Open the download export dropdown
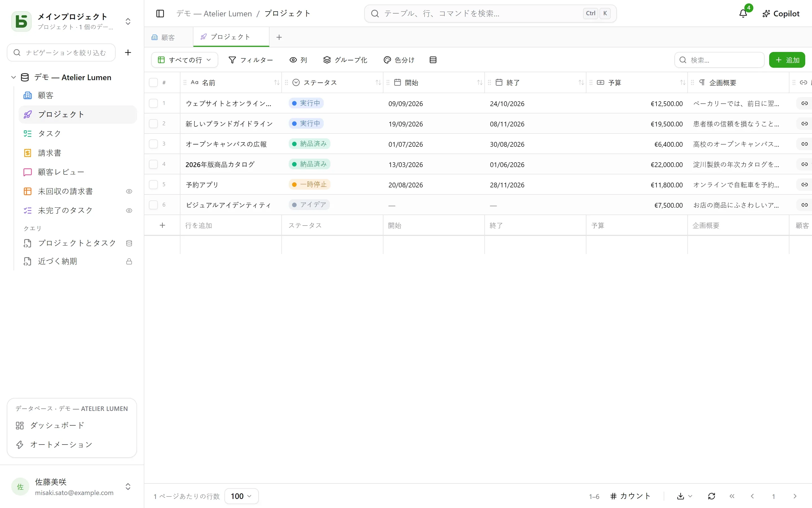This screenshot has width=812, height=508. (x=685, y=496)
